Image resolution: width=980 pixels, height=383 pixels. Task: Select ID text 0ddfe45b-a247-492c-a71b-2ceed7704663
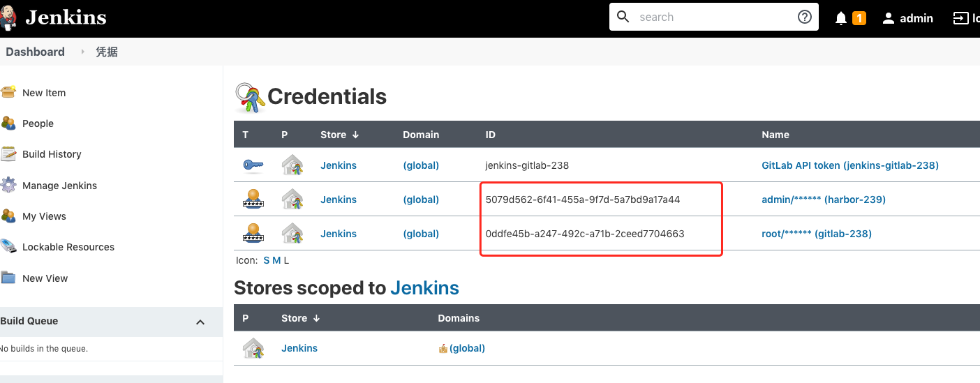point(585,234)
